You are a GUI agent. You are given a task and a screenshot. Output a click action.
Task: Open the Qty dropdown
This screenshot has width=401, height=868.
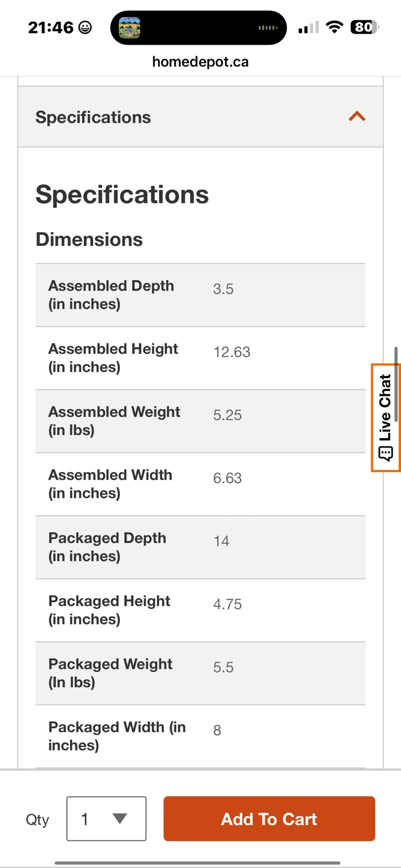pos(106,819)
